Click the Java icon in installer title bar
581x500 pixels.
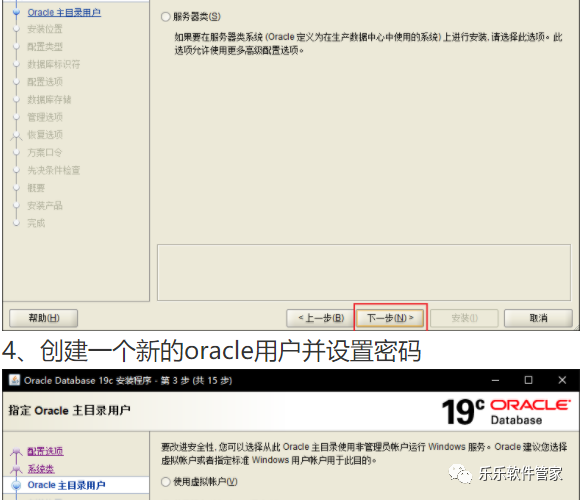point(14,380)
